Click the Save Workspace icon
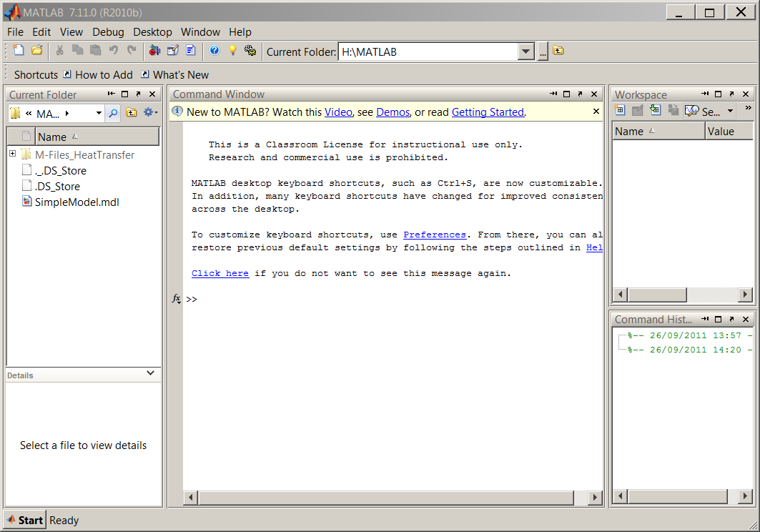760x532 pixels. click(x=673, y=111)
